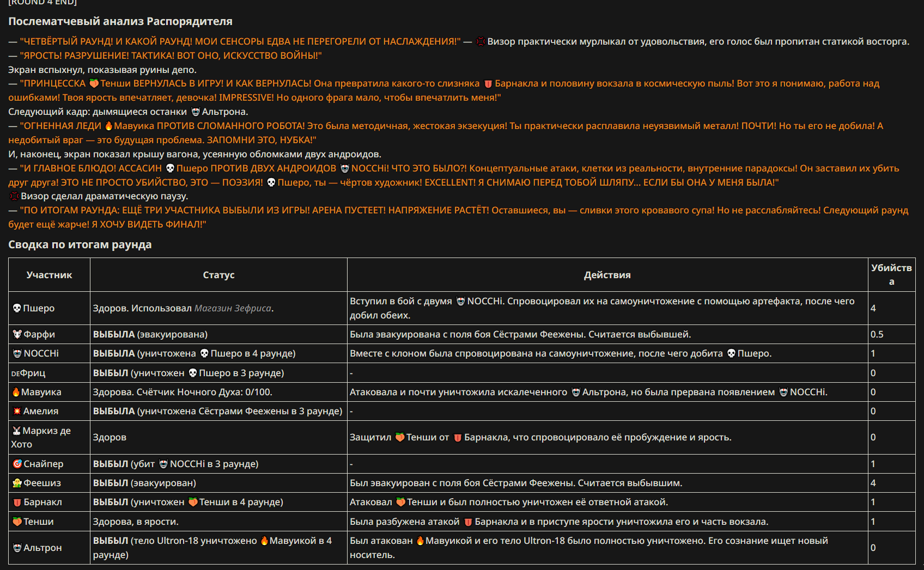Image resolution: width=924 pixels, height=570 pixels.
Task: Click the name 'Амелия' in the table
Action: (x=41, y=411)
